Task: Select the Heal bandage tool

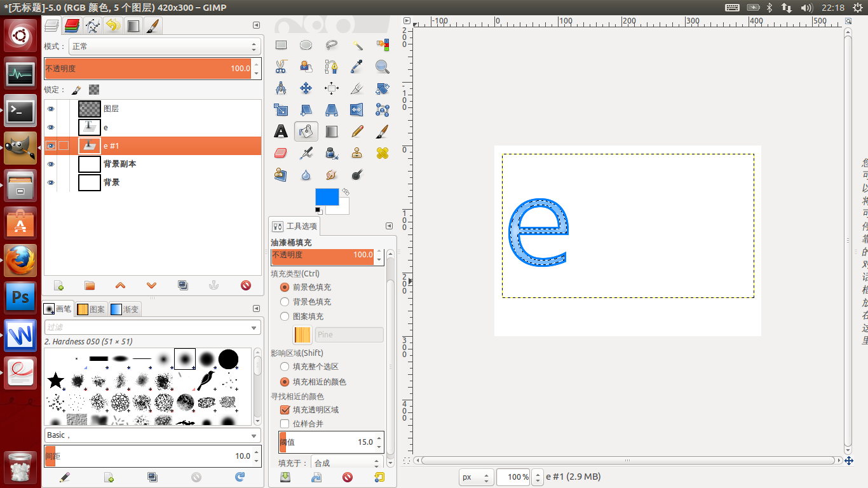Action: tap(382, 153)
